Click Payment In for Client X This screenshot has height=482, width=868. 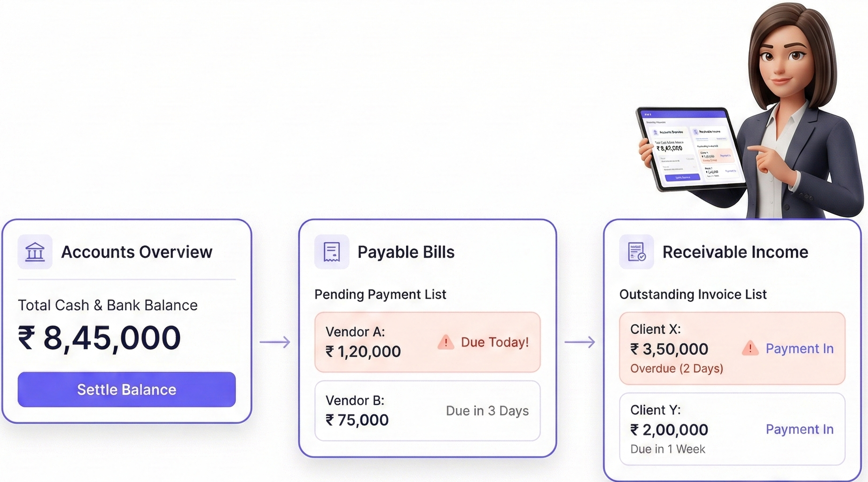pos(799,348)
